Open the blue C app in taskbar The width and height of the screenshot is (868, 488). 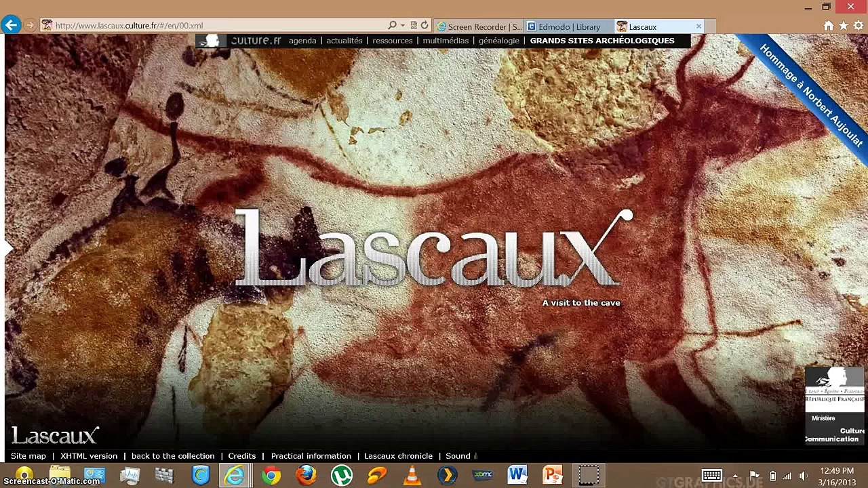coord(201,476)
